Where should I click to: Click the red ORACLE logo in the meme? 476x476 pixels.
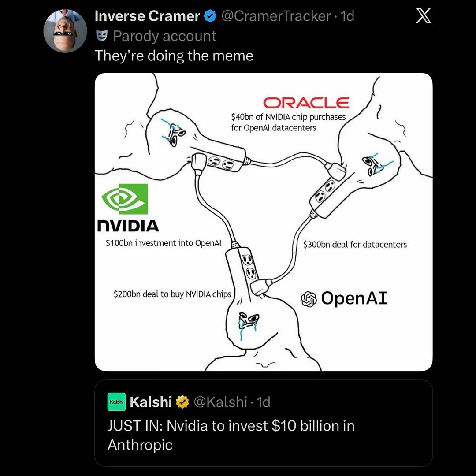306,103
